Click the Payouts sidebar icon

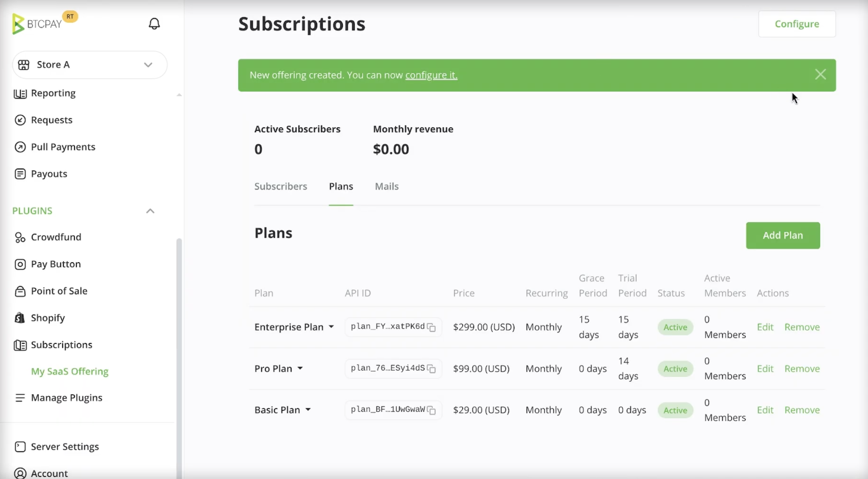[20, 174]
